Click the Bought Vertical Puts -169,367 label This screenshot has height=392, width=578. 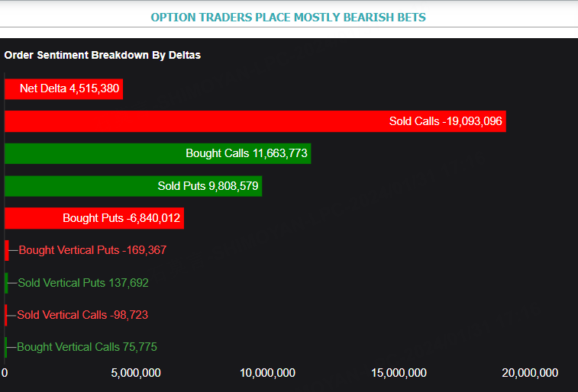[92, 250]
